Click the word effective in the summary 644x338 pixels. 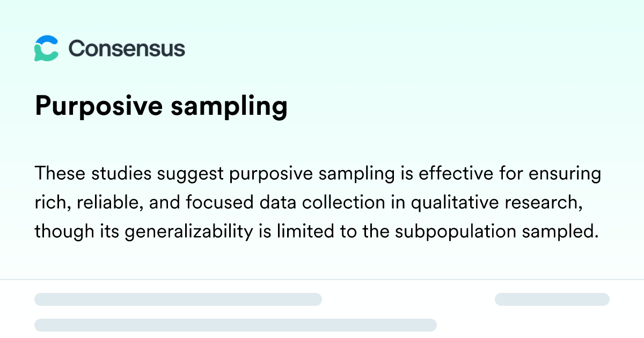[443, 174]
